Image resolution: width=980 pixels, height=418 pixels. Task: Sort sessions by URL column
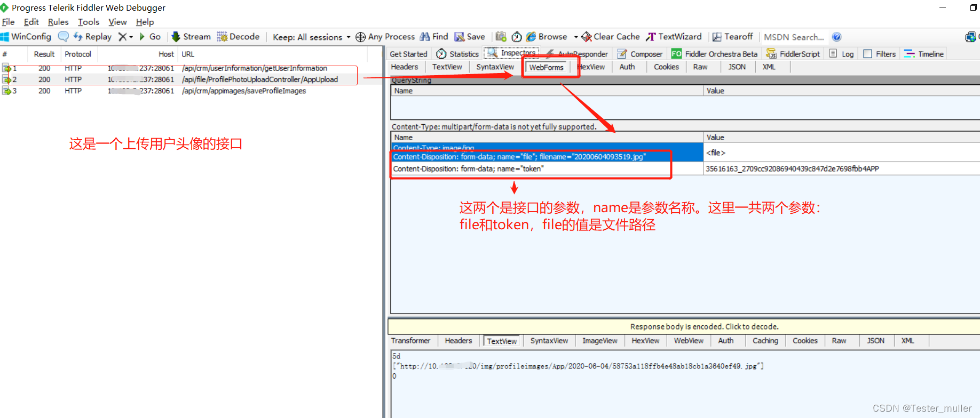point(273,54)
